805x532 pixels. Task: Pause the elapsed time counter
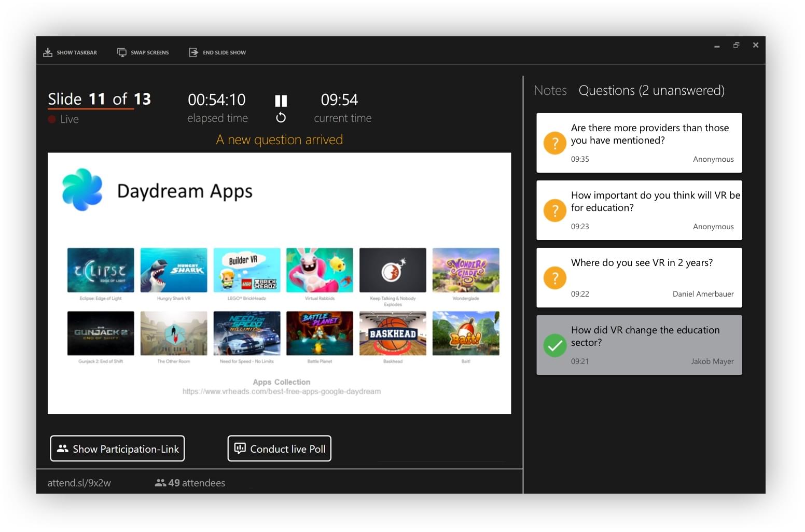coord(281,100)
